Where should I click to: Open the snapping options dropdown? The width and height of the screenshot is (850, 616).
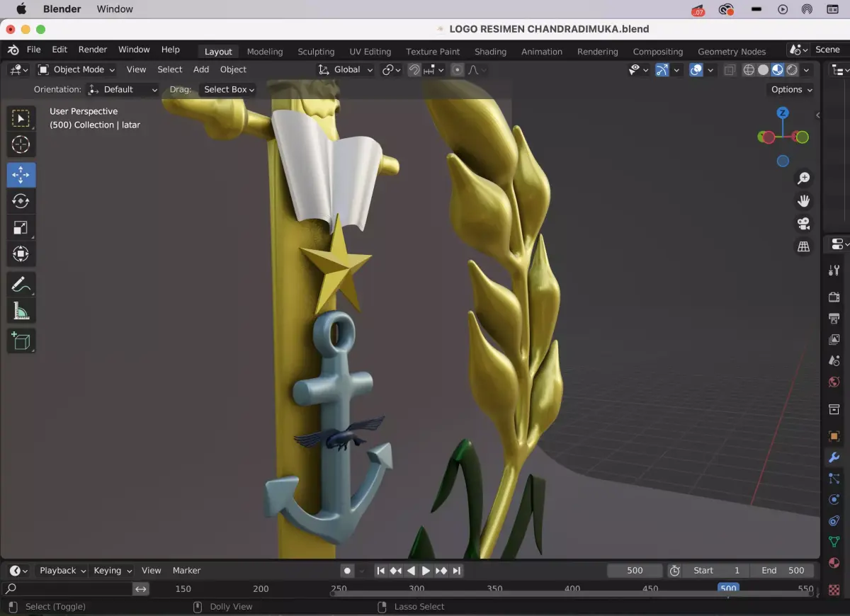tap(433, 69)
